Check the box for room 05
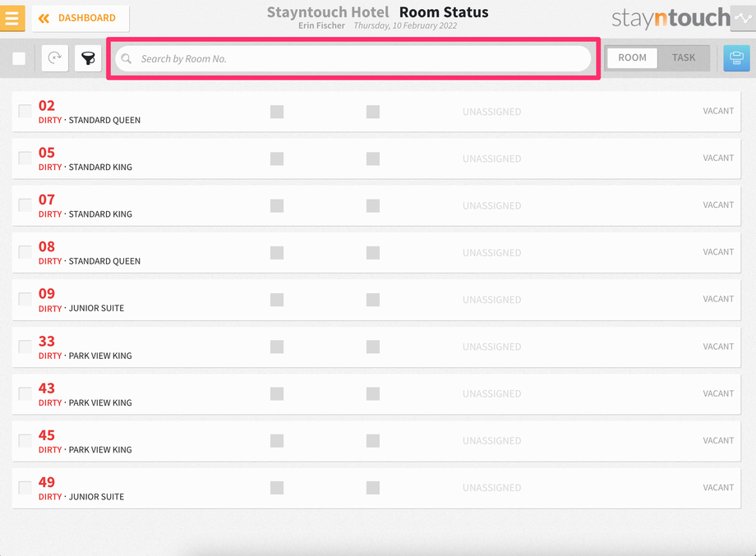This screenshot has height=556, width=756. [x=25, y=158]
